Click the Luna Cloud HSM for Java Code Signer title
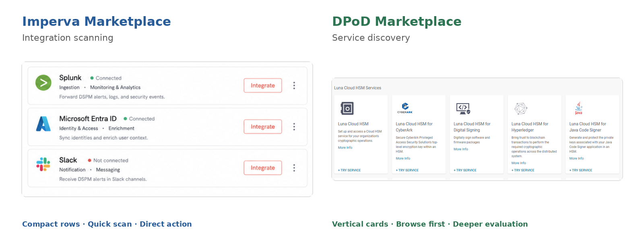Screen dimensions: 644x250 pyautogui.click(x=588, y=127)
